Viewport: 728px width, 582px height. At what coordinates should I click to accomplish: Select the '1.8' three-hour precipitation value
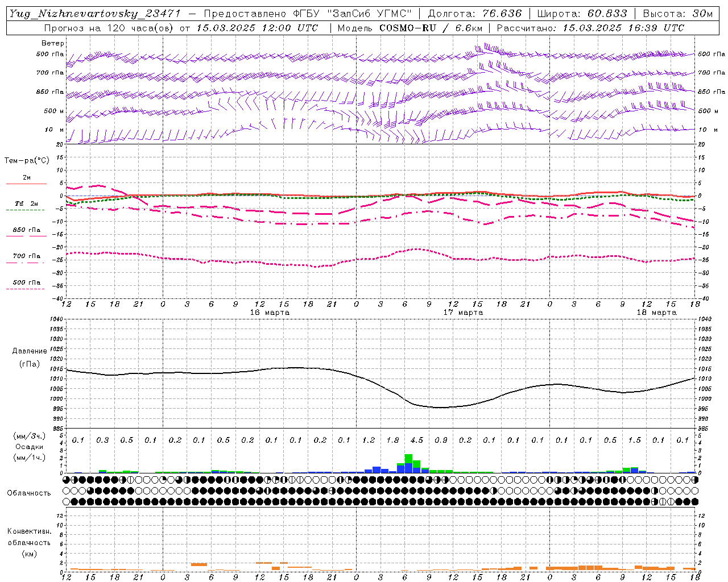point(392,440)
